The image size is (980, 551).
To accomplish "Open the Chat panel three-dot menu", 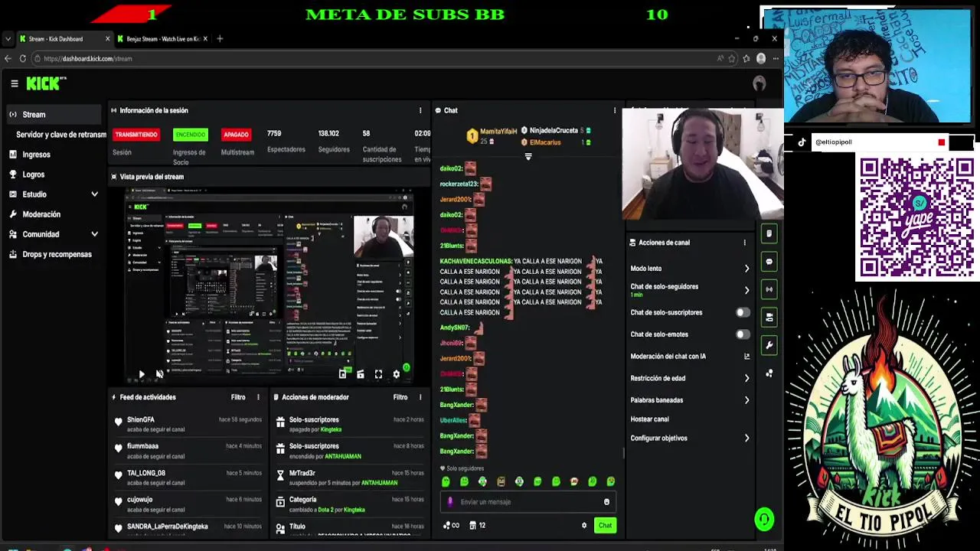I will [614, 110].
